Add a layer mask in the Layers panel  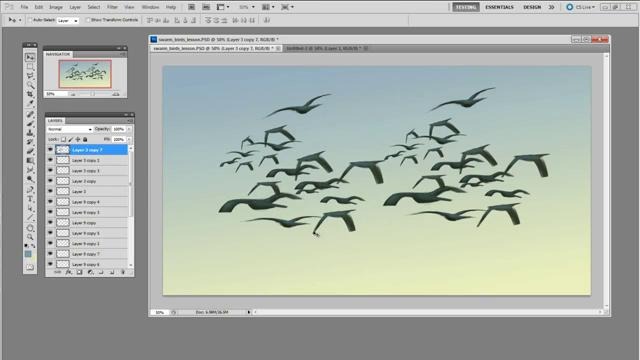tap(80, 272)
